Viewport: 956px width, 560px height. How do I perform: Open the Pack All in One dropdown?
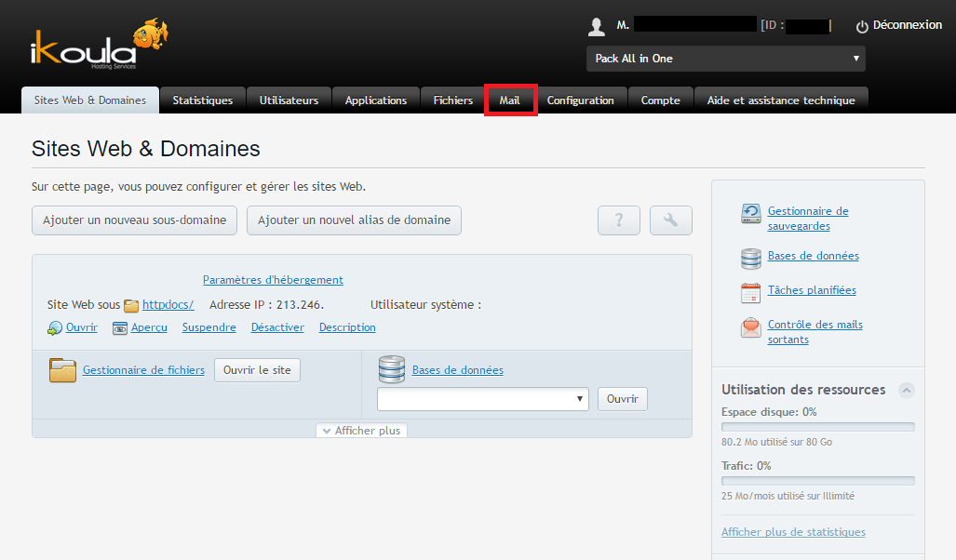pyautogui.click(x=725, y=59)
